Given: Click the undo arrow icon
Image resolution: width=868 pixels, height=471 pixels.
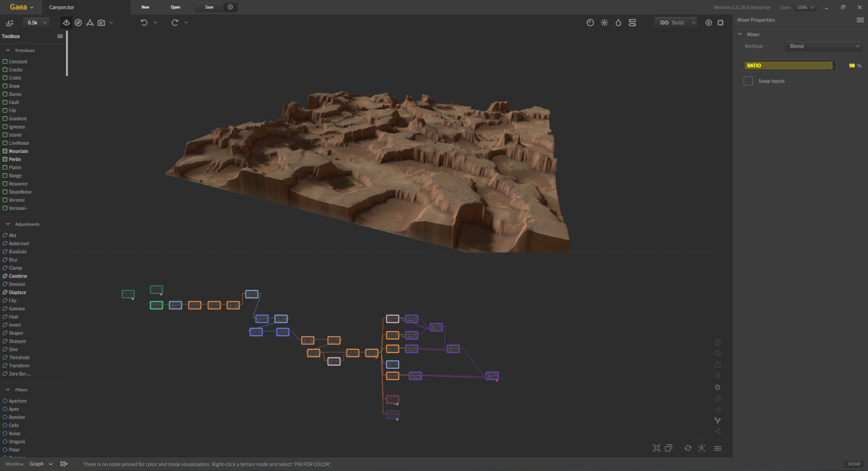Looking at the screenshot, I should [143, 22].
